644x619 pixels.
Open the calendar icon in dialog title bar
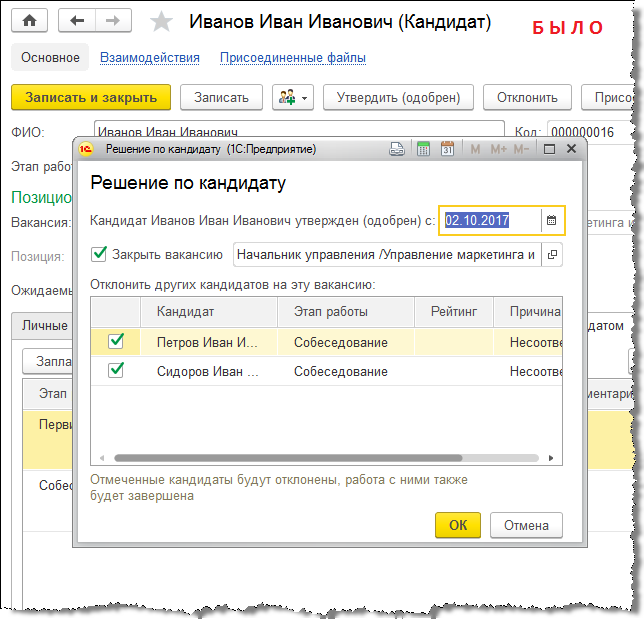click(447, 149)
